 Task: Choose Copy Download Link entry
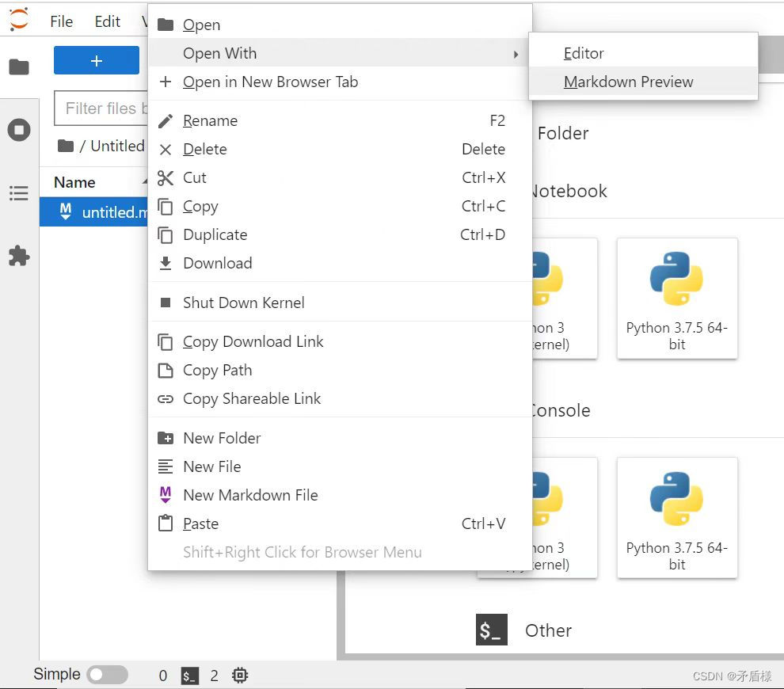[x=340, y=341]
